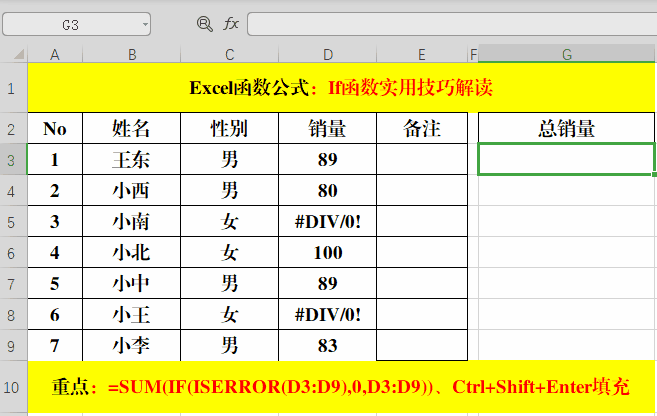Click the title cell 'Excel函数公式'
This screenshot has width=657, height=416.
pos(341,88)
